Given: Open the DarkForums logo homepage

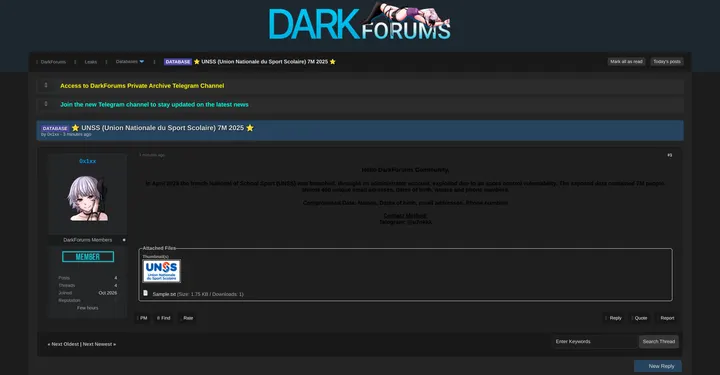Looking at the screenshot, I should 360,22.
